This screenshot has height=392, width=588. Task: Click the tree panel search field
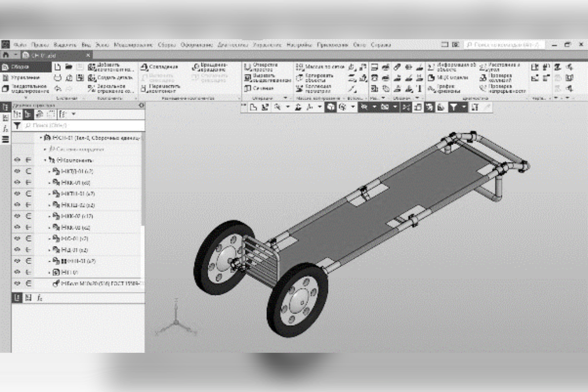78,126
